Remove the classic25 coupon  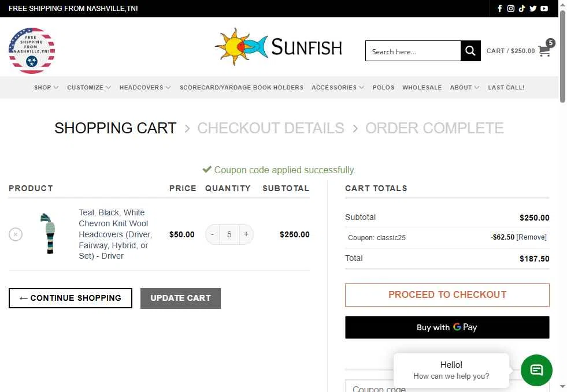pyautogui.click(x=531, y=237)
